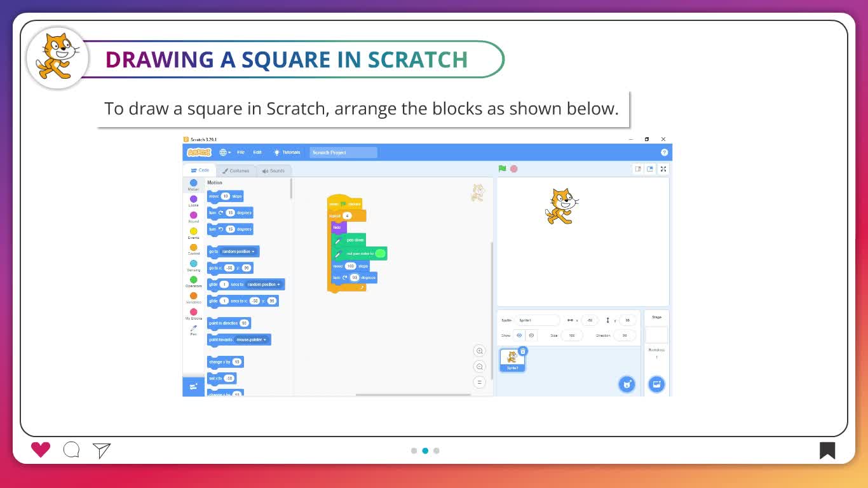The height and width of the screenshot is (488, 868).
Task: Switch to the Sounds tab
Action: [274, 171]
